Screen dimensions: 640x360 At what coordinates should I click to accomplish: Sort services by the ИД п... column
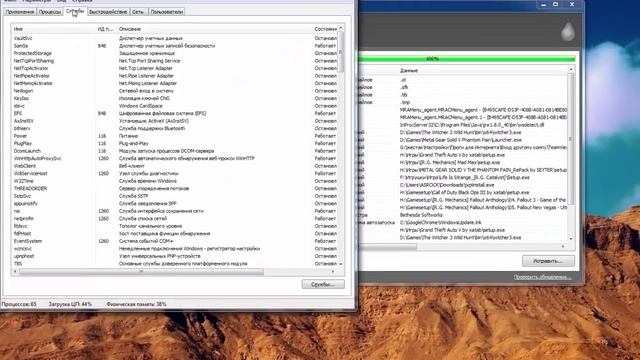click(x=106, y=29)
